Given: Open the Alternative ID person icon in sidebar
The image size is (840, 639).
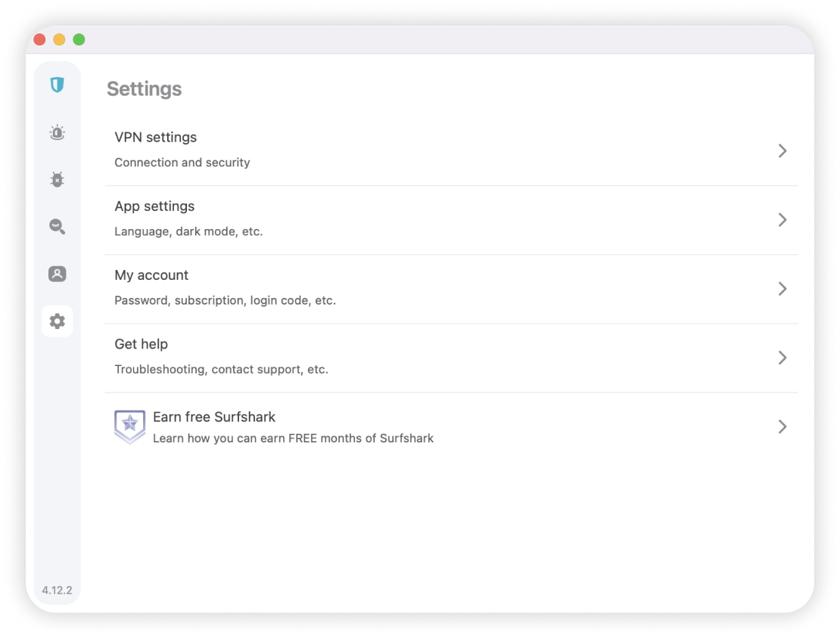Looking at the screenshot, I should [58, 274].
